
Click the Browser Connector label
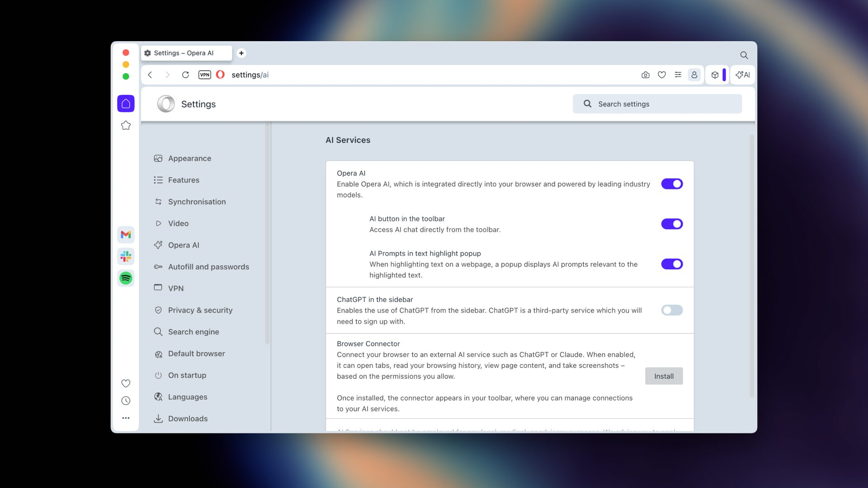[368, 344]
